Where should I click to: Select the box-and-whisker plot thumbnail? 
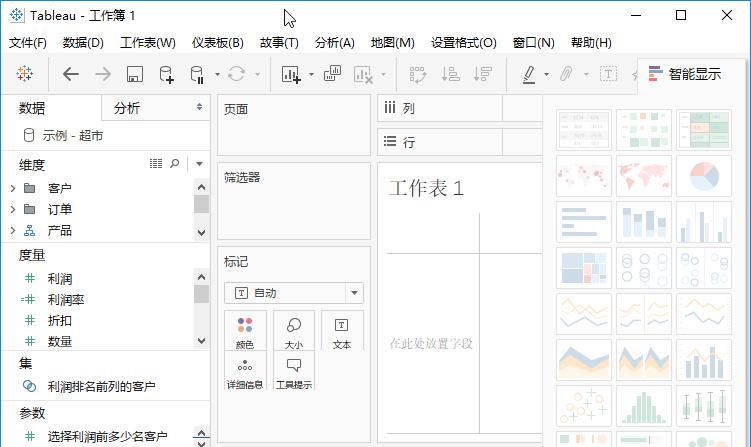[704, 406]
